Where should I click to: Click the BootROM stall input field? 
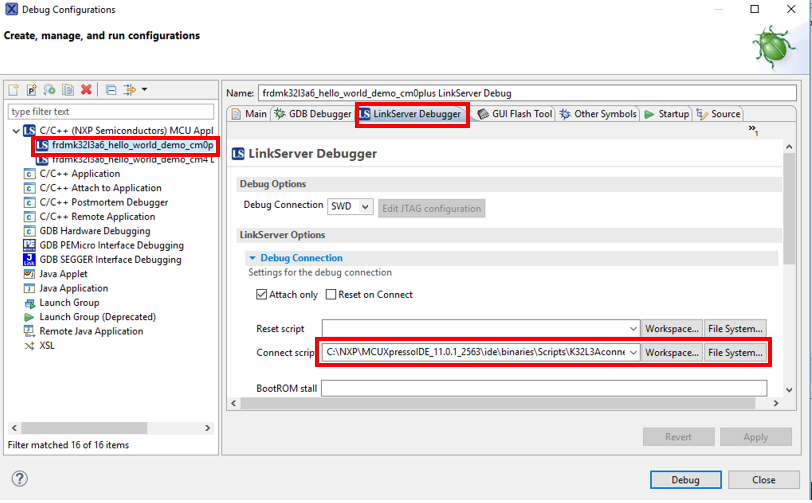544,389
